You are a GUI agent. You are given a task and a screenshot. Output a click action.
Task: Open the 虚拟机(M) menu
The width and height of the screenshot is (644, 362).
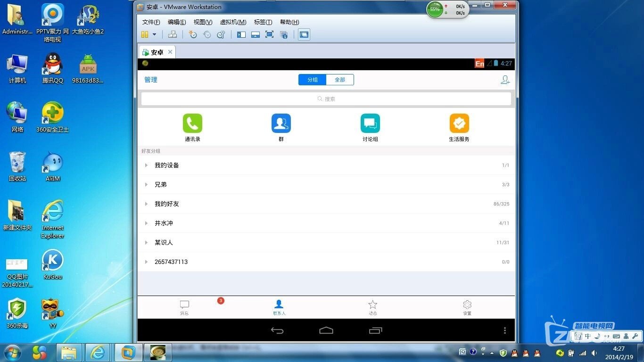233,22
